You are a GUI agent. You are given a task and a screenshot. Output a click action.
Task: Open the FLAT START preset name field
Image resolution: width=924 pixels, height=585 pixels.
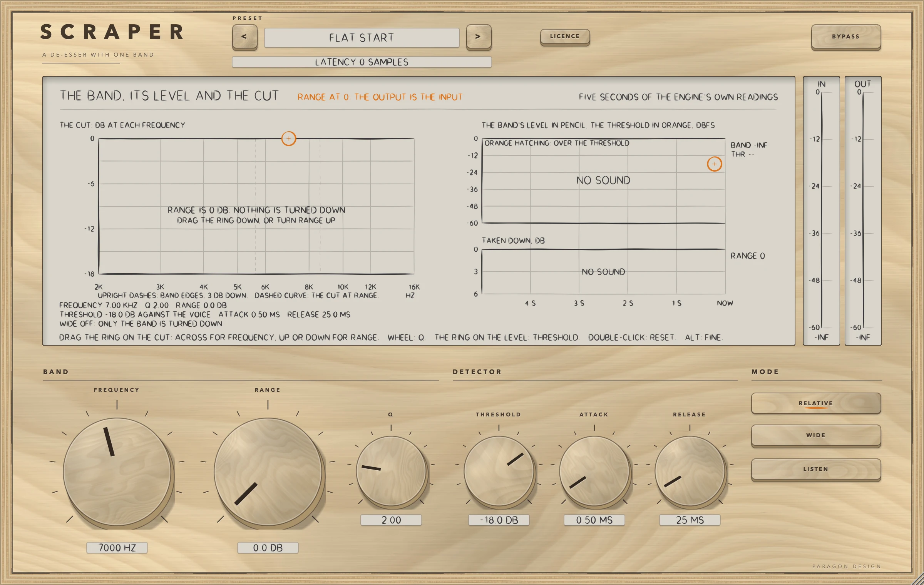[x=362, y=38]
